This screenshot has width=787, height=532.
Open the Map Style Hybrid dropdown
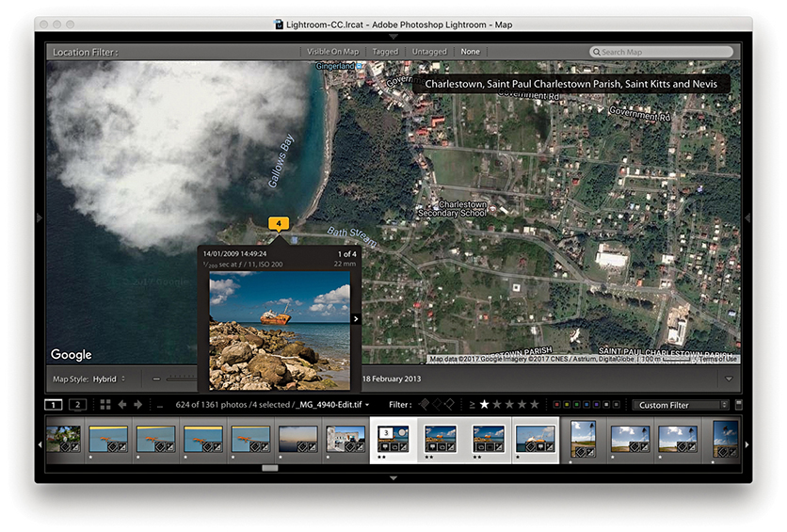point(109,379)
